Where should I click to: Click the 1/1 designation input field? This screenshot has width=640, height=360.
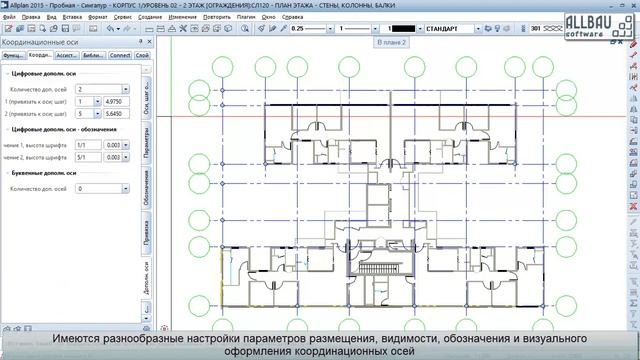[88, 145]
